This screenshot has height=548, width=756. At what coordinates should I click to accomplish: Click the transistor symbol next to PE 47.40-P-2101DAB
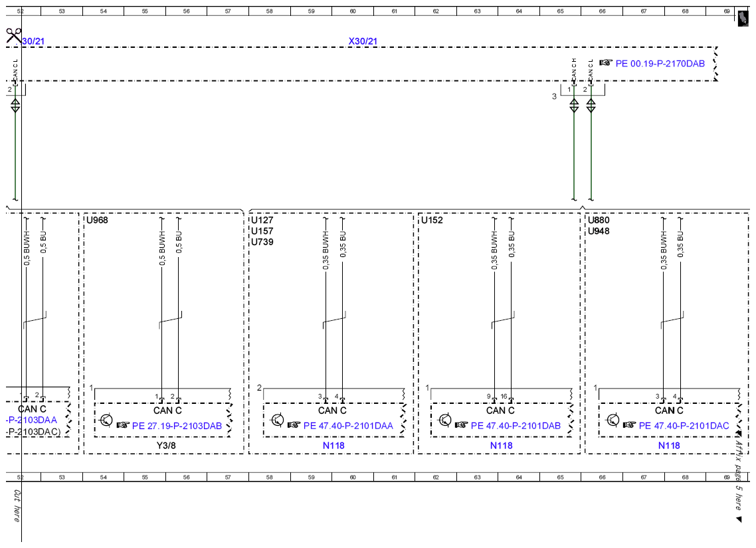pos(445,420)
